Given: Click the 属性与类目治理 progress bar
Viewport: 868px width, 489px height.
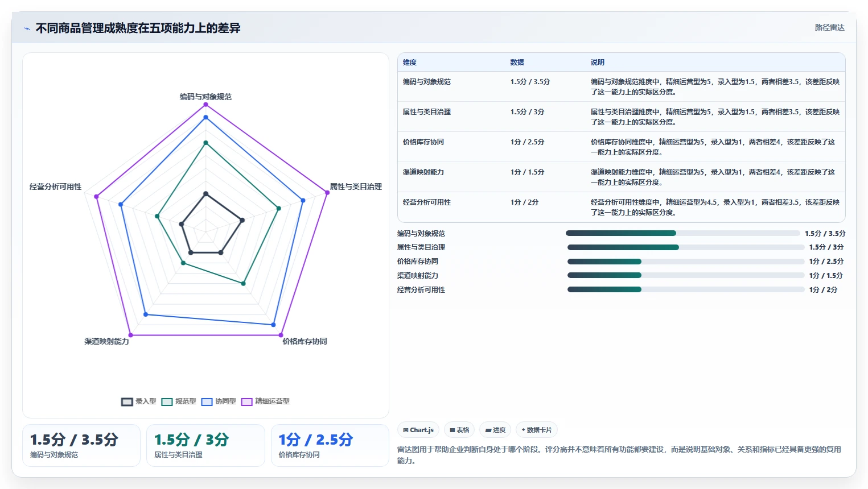Looking at the screenshot, I should pos(686,247).
